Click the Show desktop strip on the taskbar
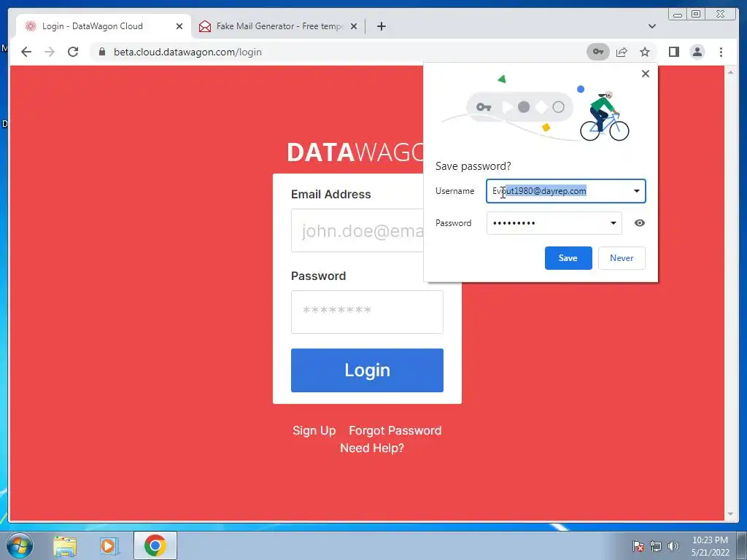747x560 pixels. tap(741, 545)
